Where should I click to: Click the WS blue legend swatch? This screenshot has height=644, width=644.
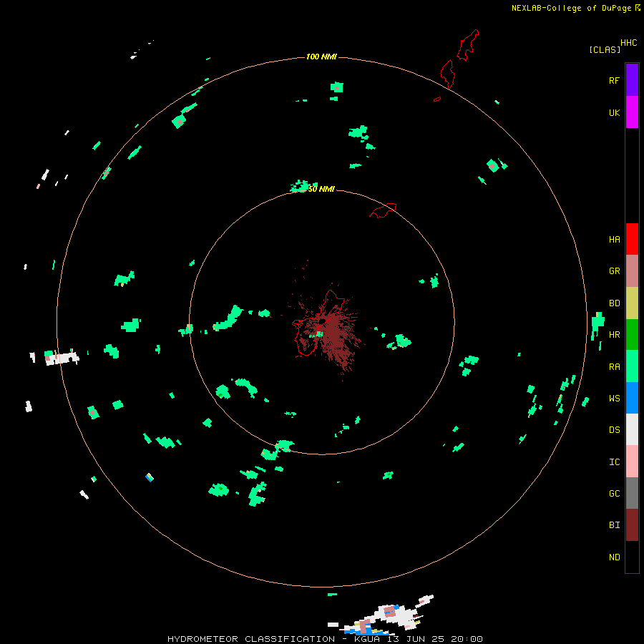632,398
